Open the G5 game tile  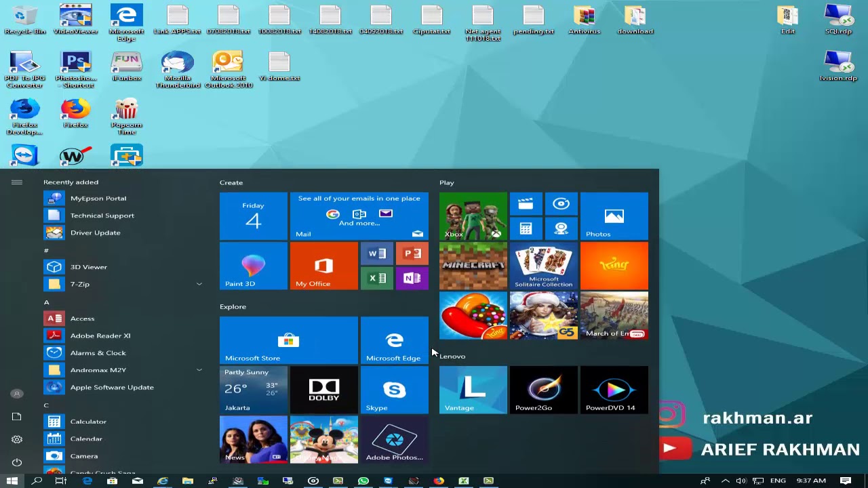click(543, 315)
